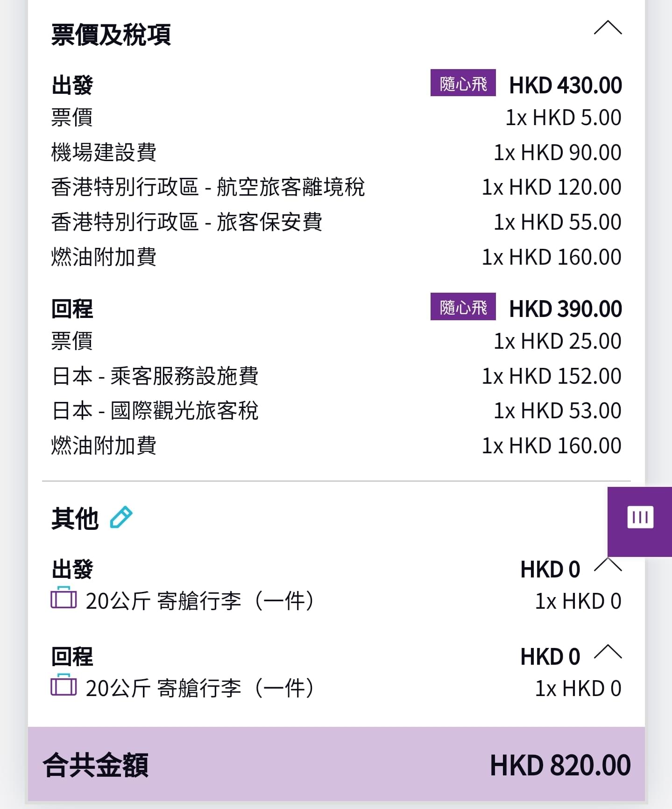Click the 其他 section heading
The width and height of the screenshot is (672, 809).
click(x=75, y=518)
